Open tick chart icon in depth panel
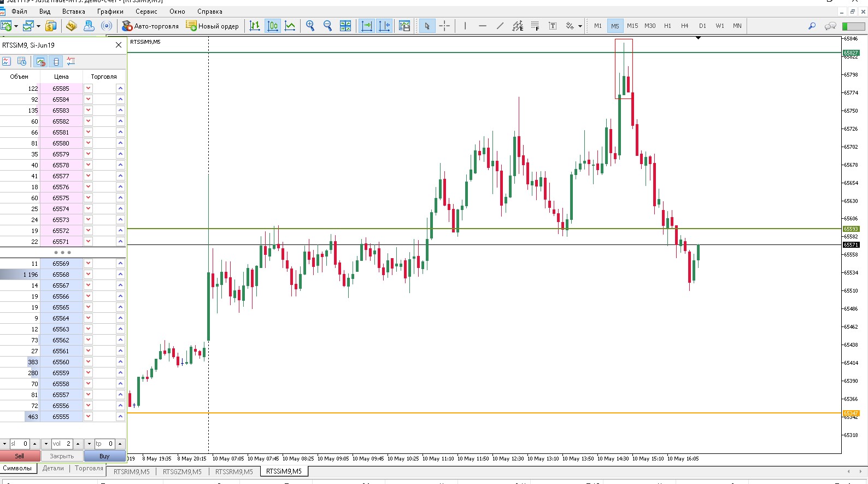Screen dimensions: 868x484 (7, 61)
